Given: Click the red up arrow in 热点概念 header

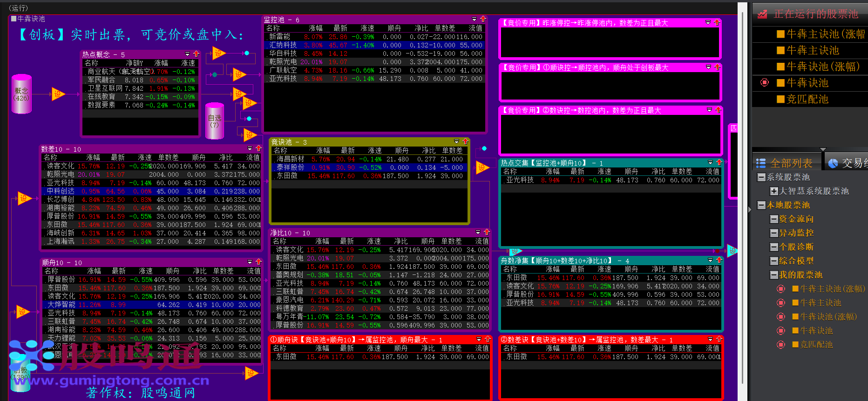Looking at the screenshot, I should [x=196, y=54].
